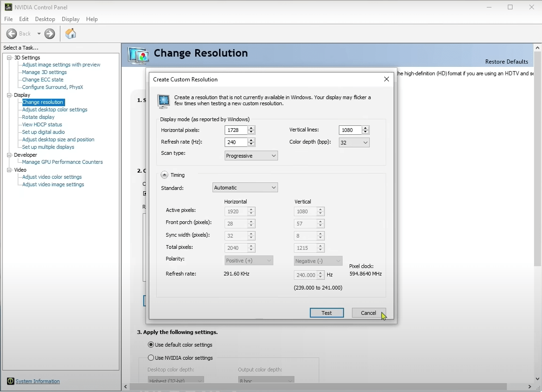The image size is (542, 392).
Task: Open the File menu
Action: point(8,19)
